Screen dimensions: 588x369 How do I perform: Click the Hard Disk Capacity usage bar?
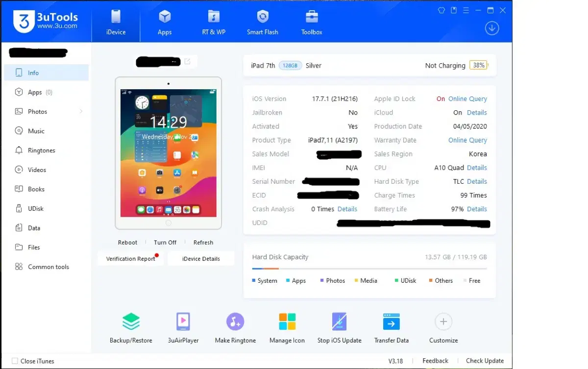[x=369, y=269]
